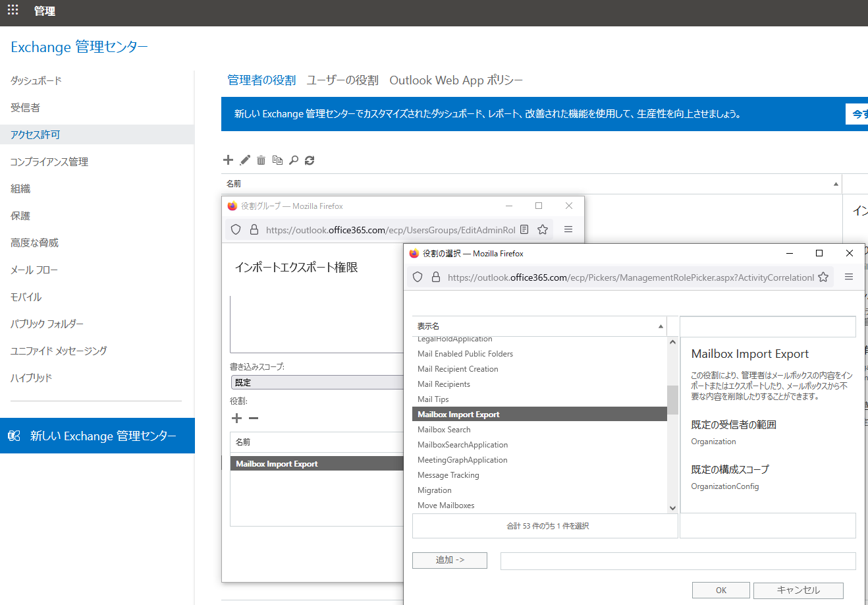Toggle reader view in the 役割グループ window
The height and width of the screenshot is (605, 868).
[x=524, y=229]
